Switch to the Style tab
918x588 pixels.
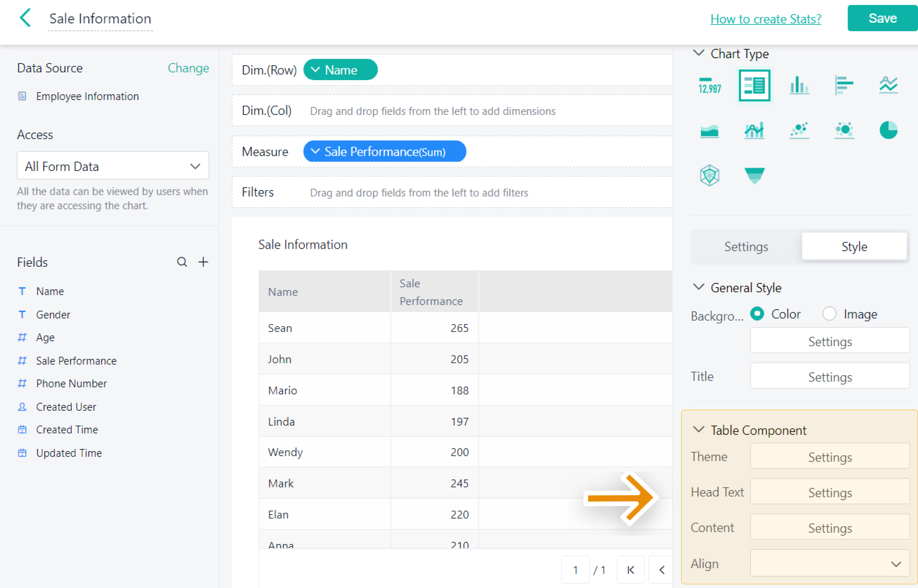pos(854,247)
